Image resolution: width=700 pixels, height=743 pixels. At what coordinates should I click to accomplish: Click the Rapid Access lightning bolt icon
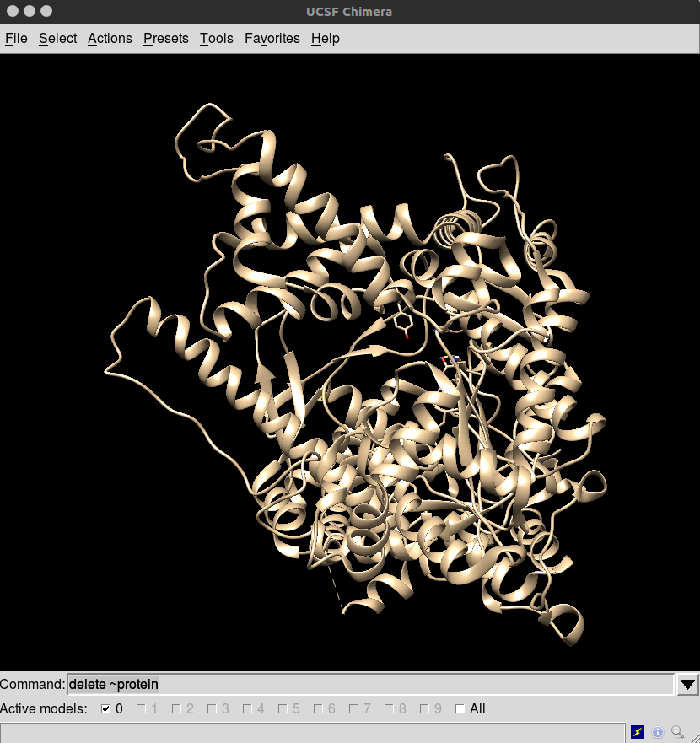coord(638,732)
